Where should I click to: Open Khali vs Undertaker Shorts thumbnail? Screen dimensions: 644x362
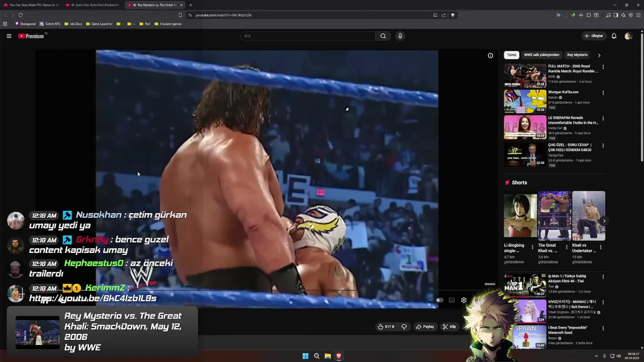point(589,216)
